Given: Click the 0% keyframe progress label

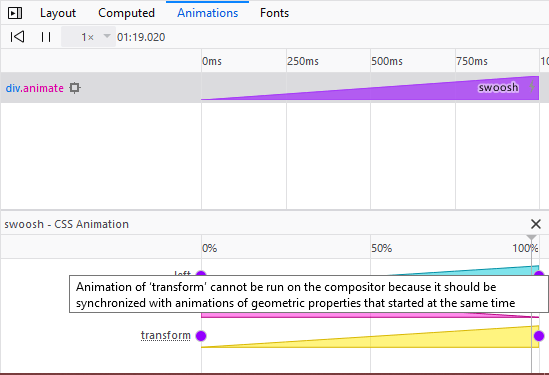Looking at the screenshot, I should coord(210,248).
